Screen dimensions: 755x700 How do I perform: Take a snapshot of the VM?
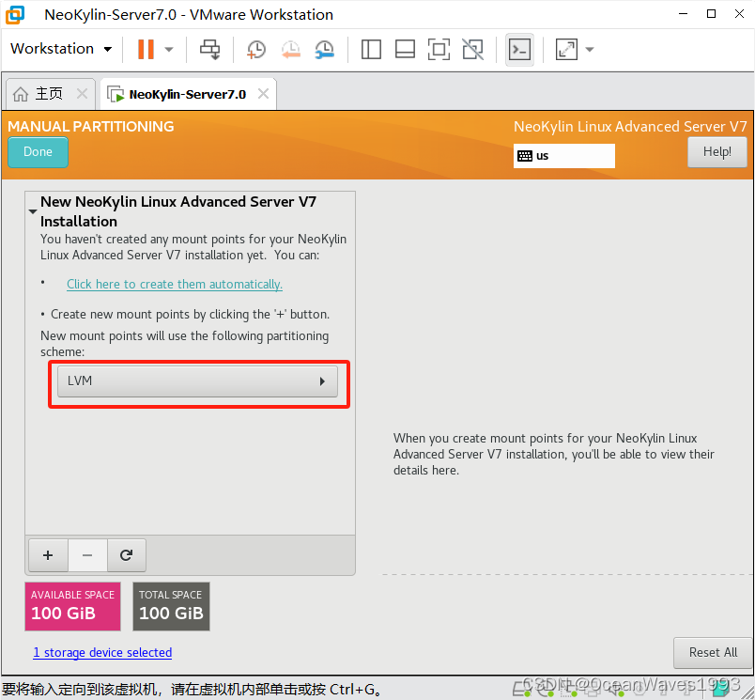(x=256, y=49)
